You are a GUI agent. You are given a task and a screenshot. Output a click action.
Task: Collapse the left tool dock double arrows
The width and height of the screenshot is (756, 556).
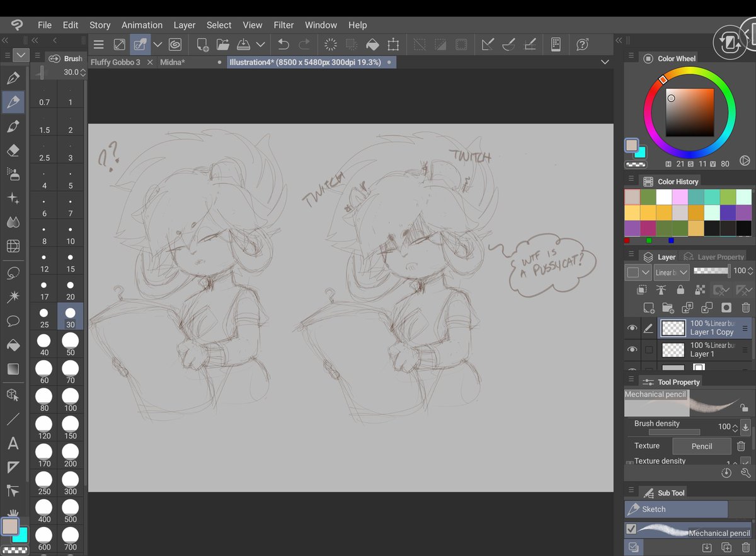5,40
